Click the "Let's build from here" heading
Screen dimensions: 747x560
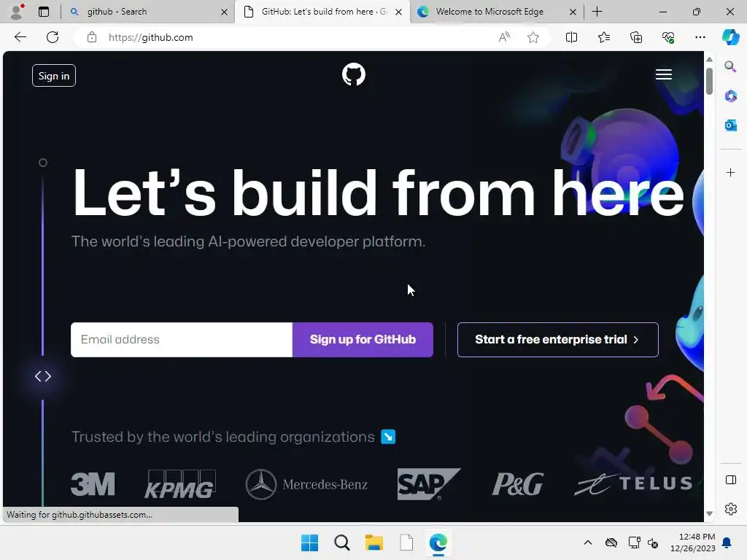(379, 193)
